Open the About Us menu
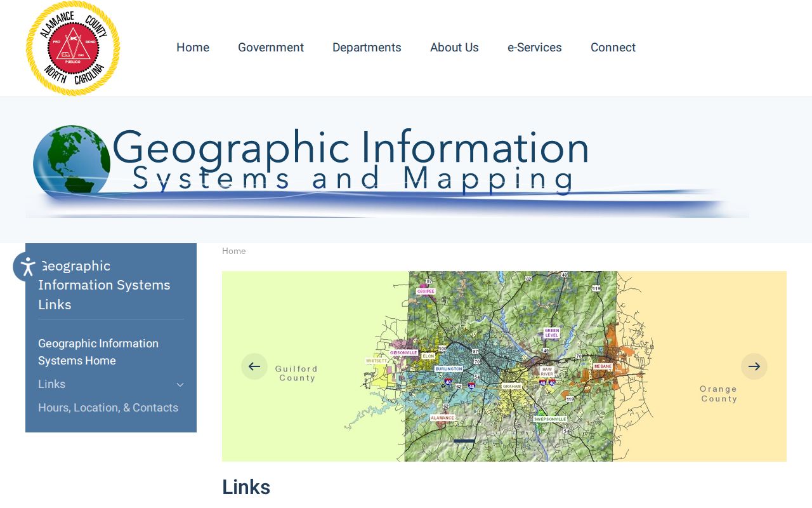 pyautogui.click(x=454, y=48)
